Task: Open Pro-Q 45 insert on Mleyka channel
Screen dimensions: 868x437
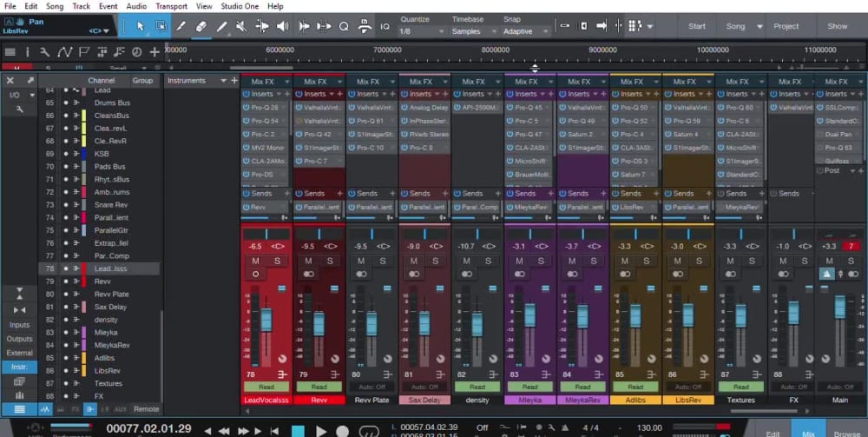Action: pos(529,108)
